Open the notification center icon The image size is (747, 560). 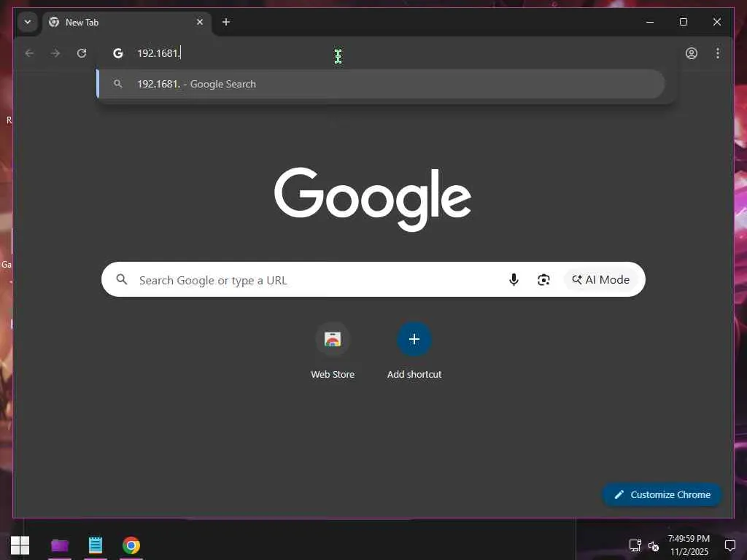point(729,545)
